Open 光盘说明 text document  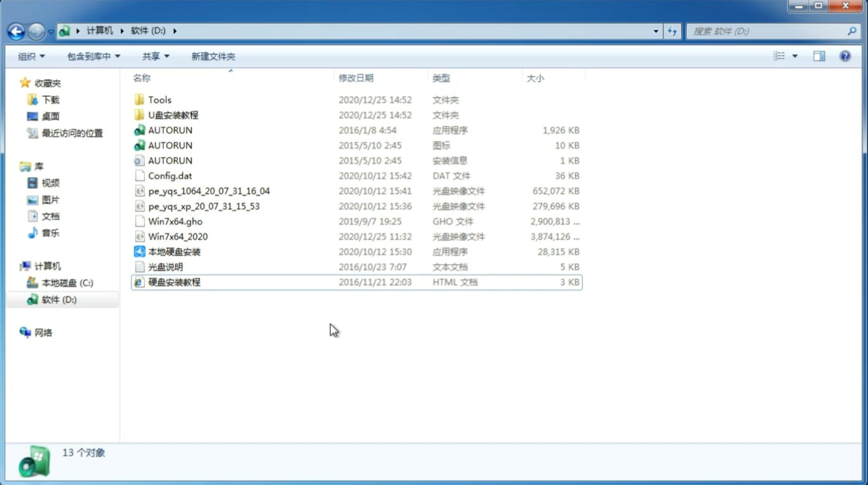[166, 267]
